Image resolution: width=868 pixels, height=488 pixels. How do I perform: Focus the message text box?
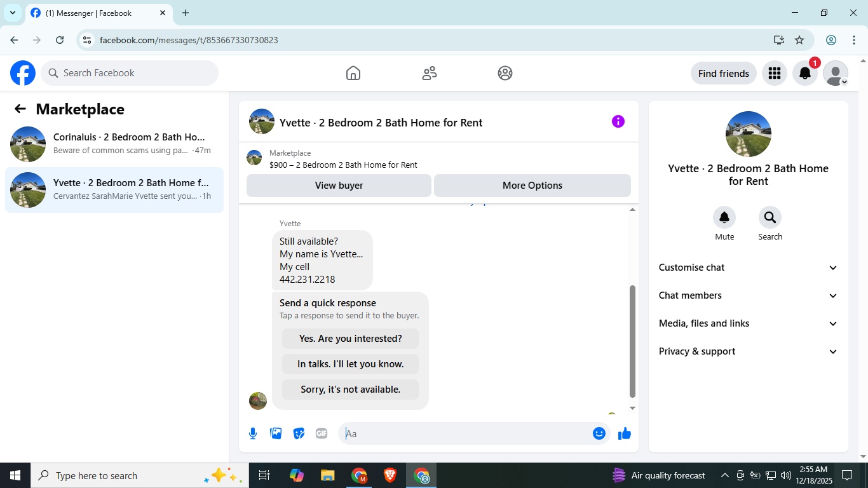[467, 433]
